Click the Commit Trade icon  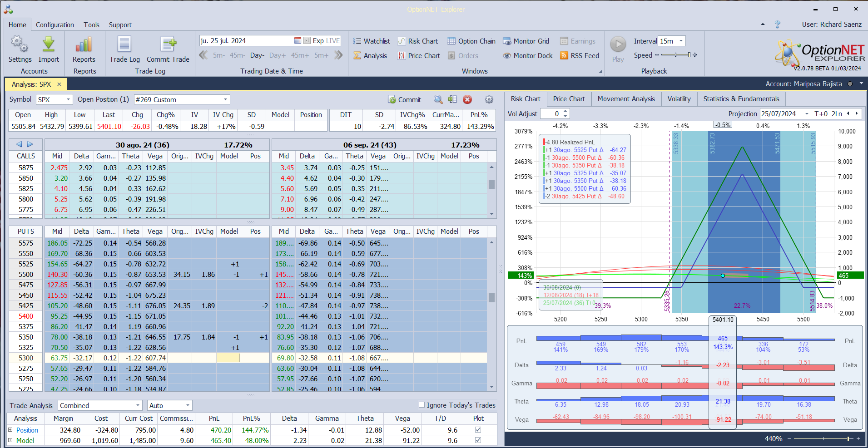(168, 44)
